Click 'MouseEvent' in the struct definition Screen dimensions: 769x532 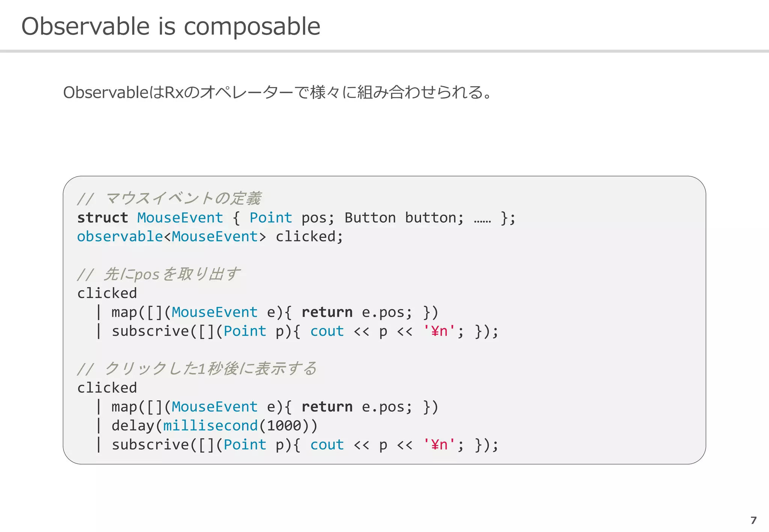click(180, 218)
